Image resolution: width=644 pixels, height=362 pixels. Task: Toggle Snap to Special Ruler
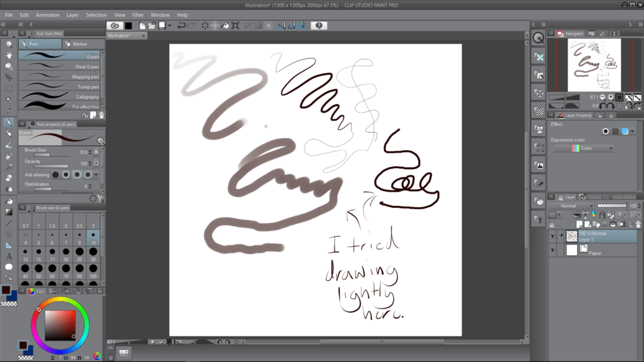pos(292,25)
